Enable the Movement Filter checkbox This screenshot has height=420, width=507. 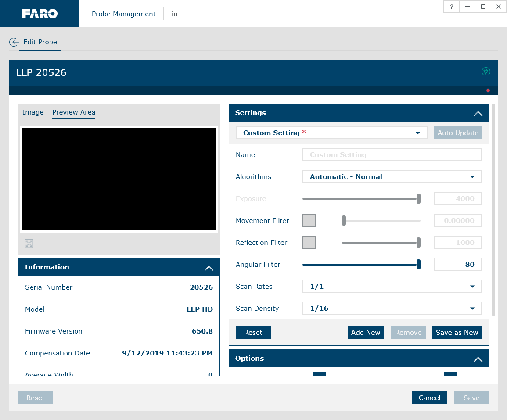tap(309, 220)
